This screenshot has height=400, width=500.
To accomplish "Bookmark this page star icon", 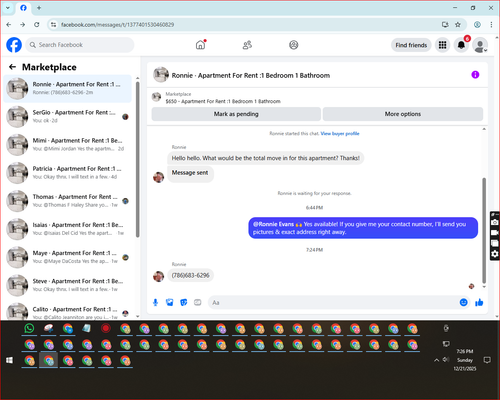I will pyautogui.click(x=458, y=25).
